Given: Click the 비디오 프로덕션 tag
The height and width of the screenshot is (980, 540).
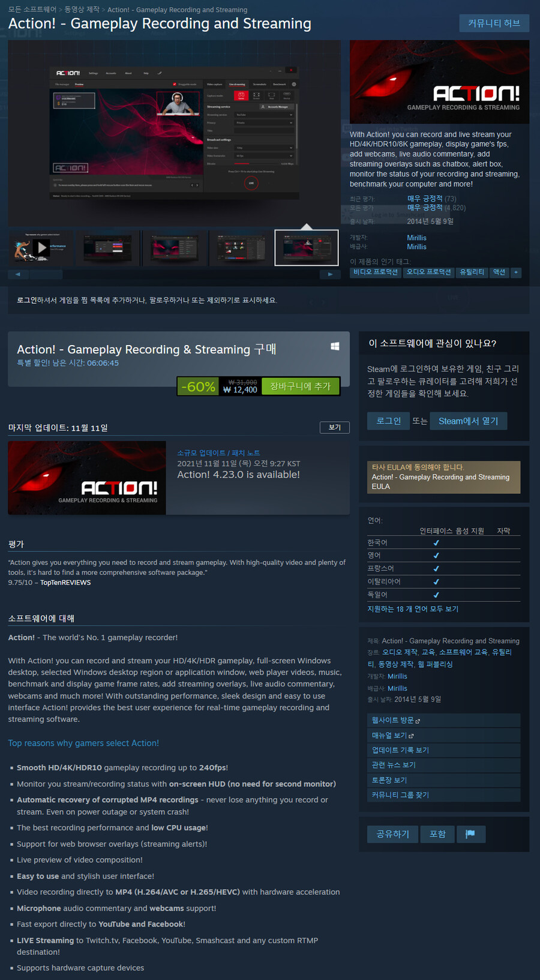Looking at the screenshot, I should click(x=376, y=272).
